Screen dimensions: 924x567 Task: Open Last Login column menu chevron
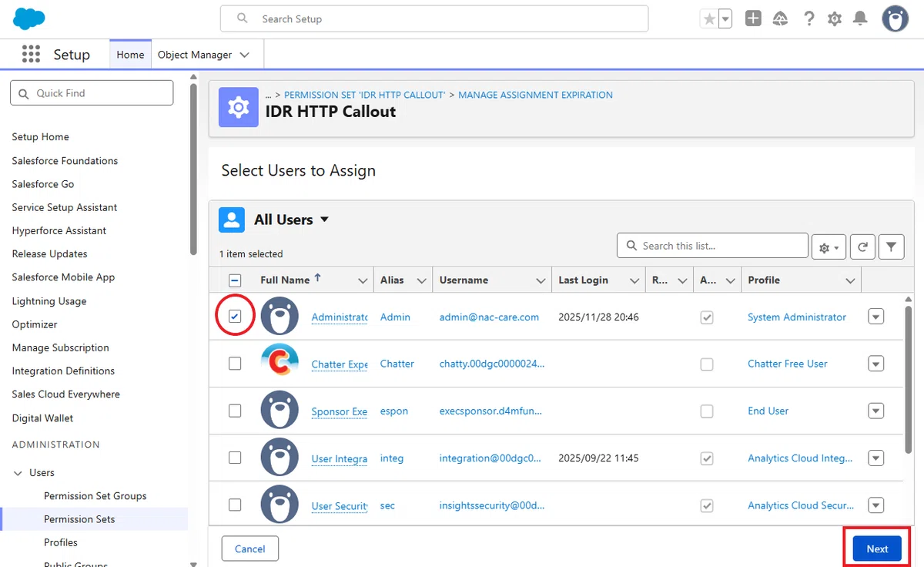click(x=635, y=280)
